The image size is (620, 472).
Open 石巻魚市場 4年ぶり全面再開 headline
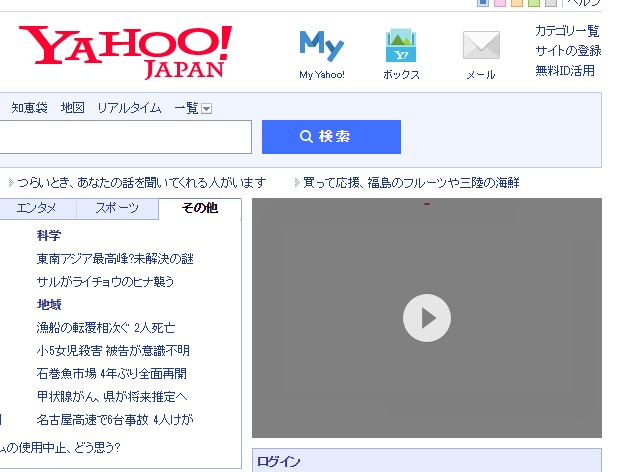(112, 374)
